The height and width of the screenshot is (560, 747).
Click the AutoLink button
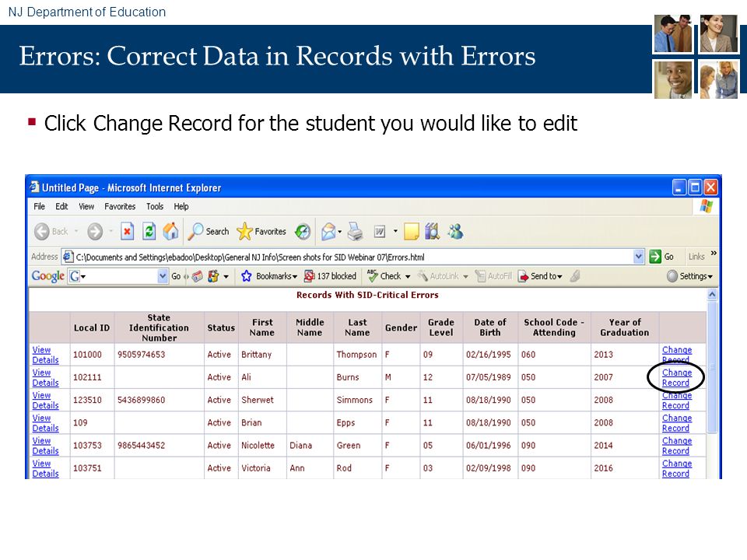439,276
